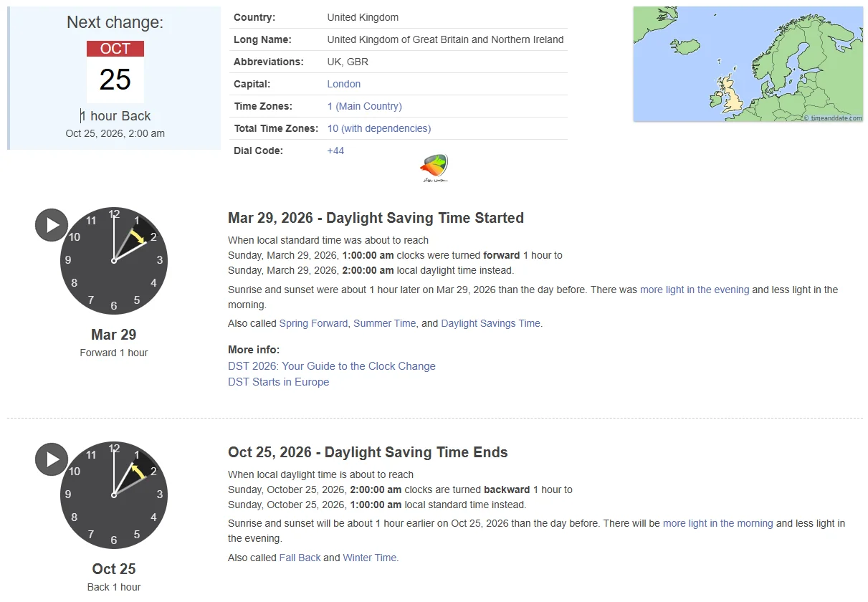Click the Oct 25 analog clock face
Image resolution: width=868 pixels, height=602 pixels.
pos(114,495)
